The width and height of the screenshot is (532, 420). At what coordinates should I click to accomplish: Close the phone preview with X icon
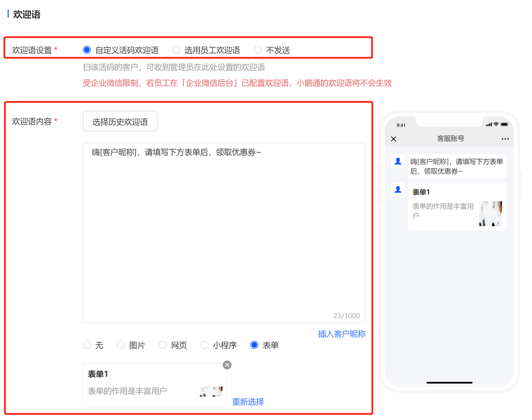pyautogui.click(x=393, y=139)
